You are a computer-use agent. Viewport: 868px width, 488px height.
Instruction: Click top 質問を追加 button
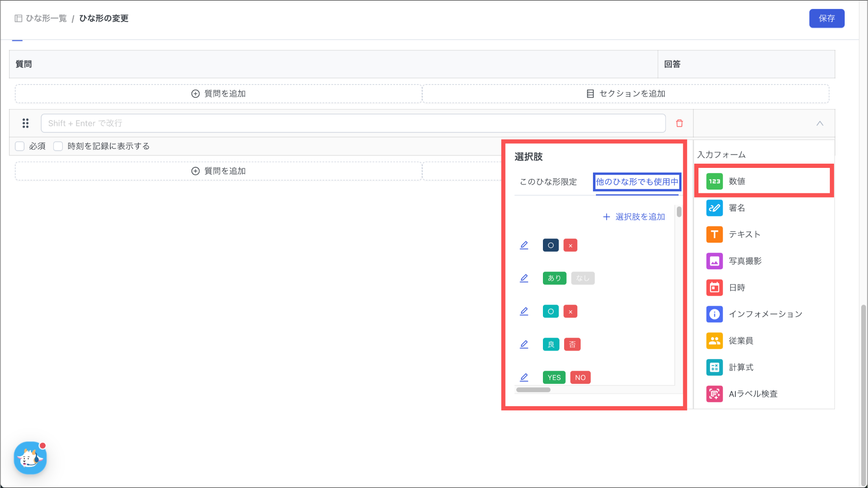click(x=219, y=94)
